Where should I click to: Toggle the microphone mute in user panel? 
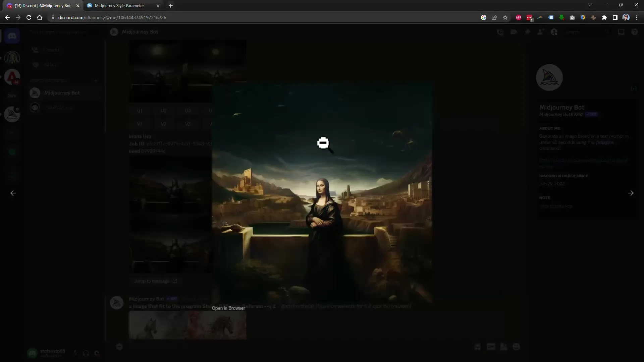[75, 353]
